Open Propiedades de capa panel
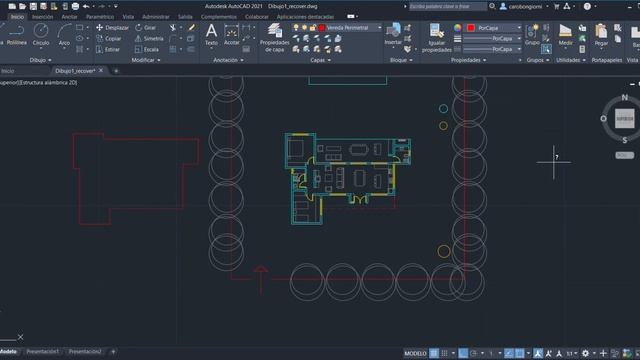 pyautogui.click(x=274, y=38)
